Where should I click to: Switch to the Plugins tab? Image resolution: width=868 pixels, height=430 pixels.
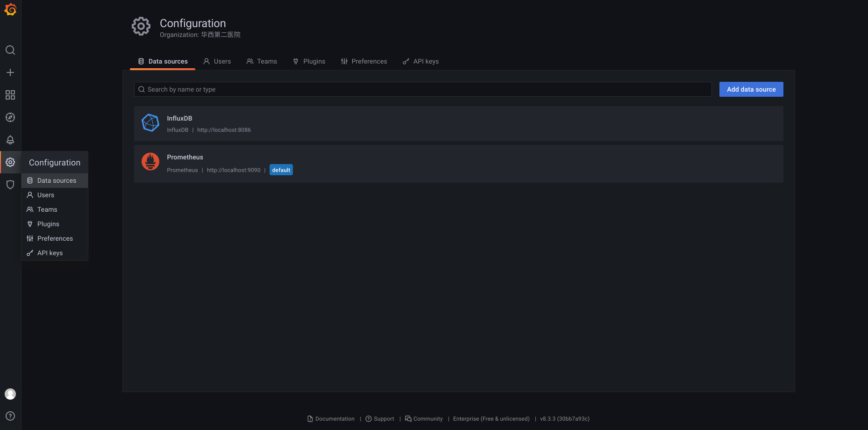309,61
